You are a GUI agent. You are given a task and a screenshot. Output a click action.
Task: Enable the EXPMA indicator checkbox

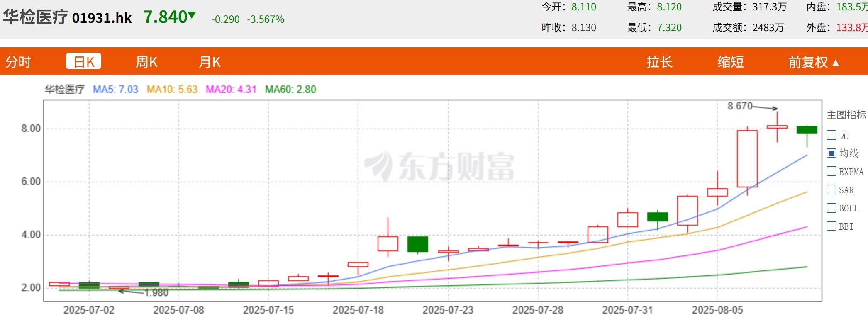point(831,171)
